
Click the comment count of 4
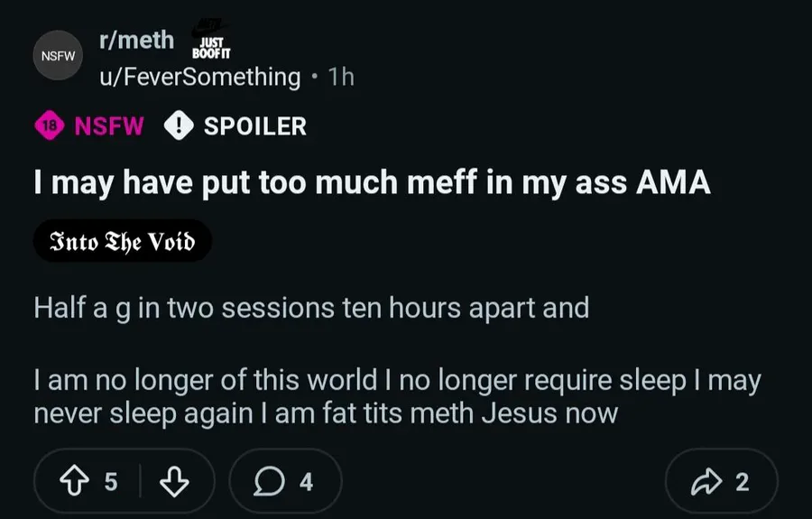pyautogui.click(x=306, y=482)
